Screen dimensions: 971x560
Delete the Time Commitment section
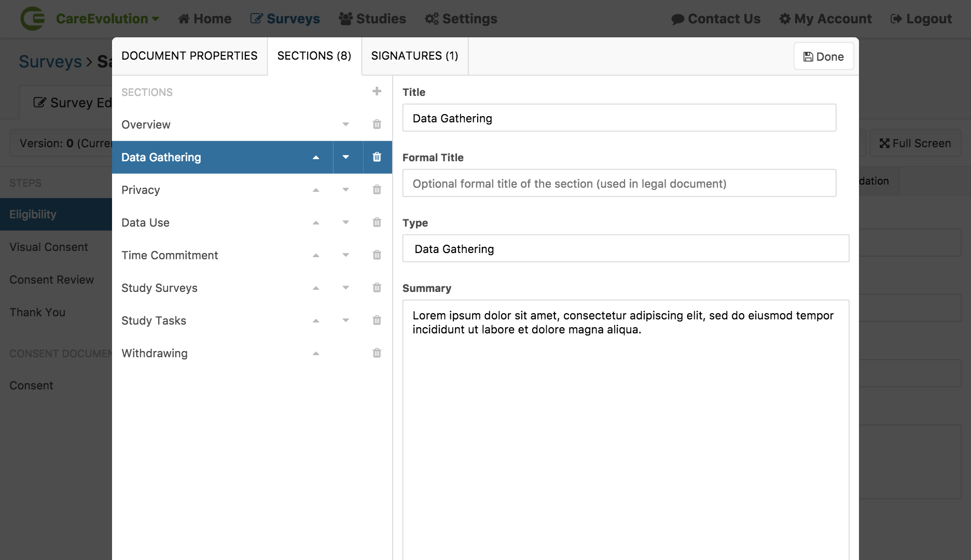click(377, 255)
